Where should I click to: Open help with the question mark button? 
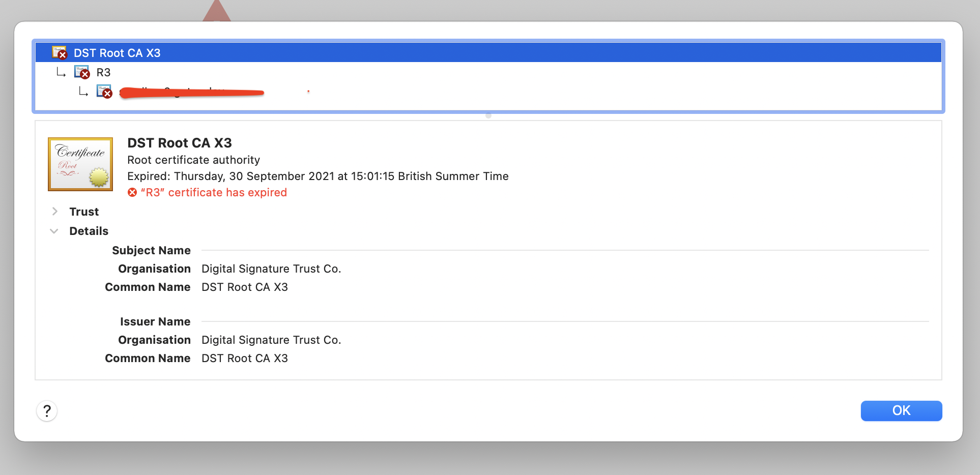coord(47,411)
